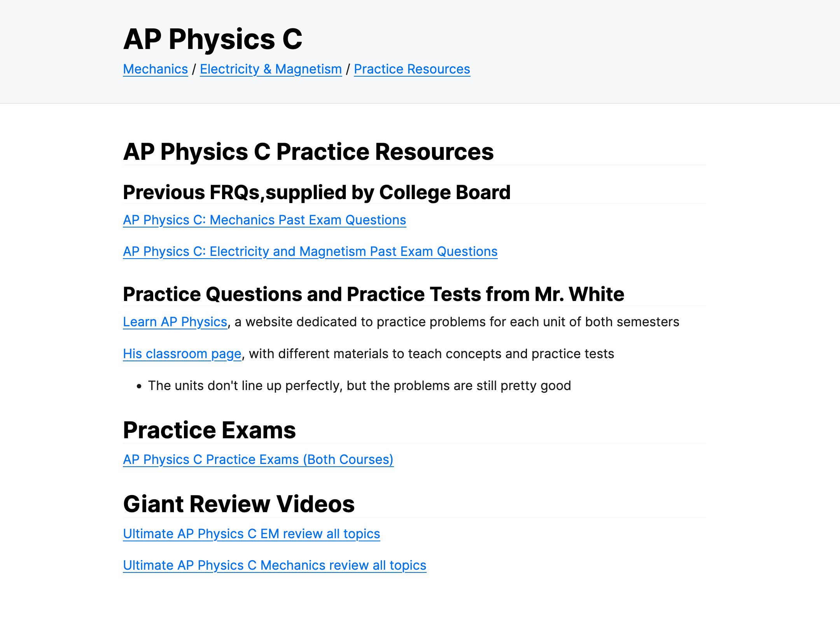Viewport: 840px width, 630px height.
Task: Watch Ultimate AP Physics C EM review
Action: click(x=251, y=534)
